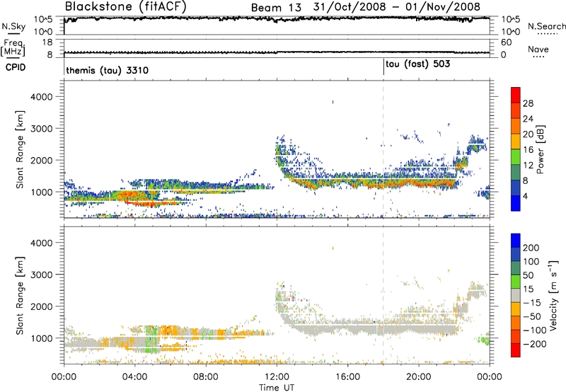Click the red bottom of the velocity colorbar
The height and width of the screenshot is (392, 566).
click(x=516, y=350)
